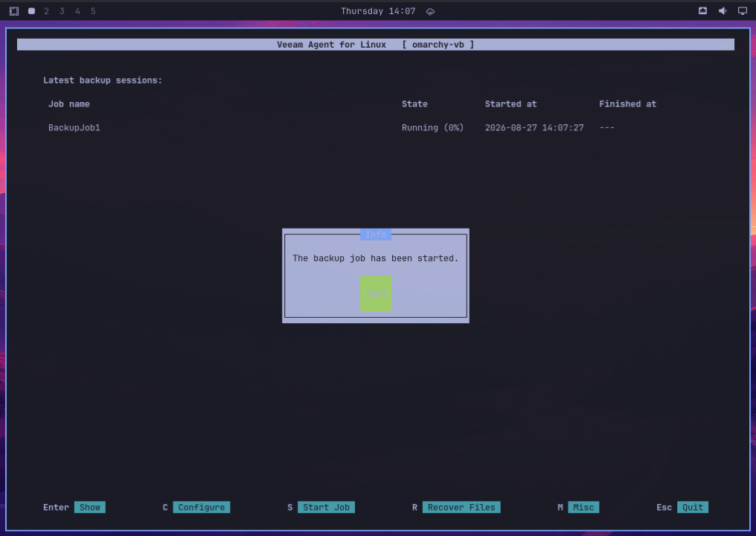This screenshot has width=756, height=536.
Task: Click the Start Job button
Action: pyautogui.click(x=326, y=507)
